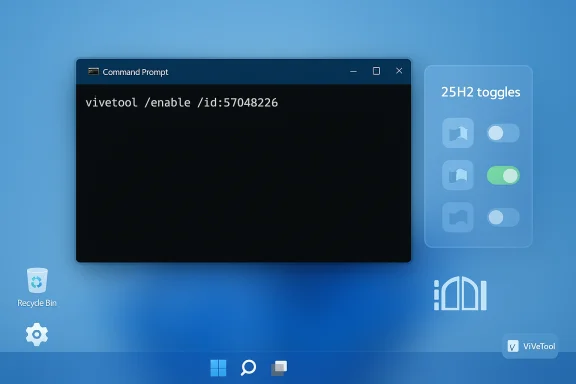576x384 pixels.
Task: Open taskbar Search magnifier
Action: [x=248, y=367]
